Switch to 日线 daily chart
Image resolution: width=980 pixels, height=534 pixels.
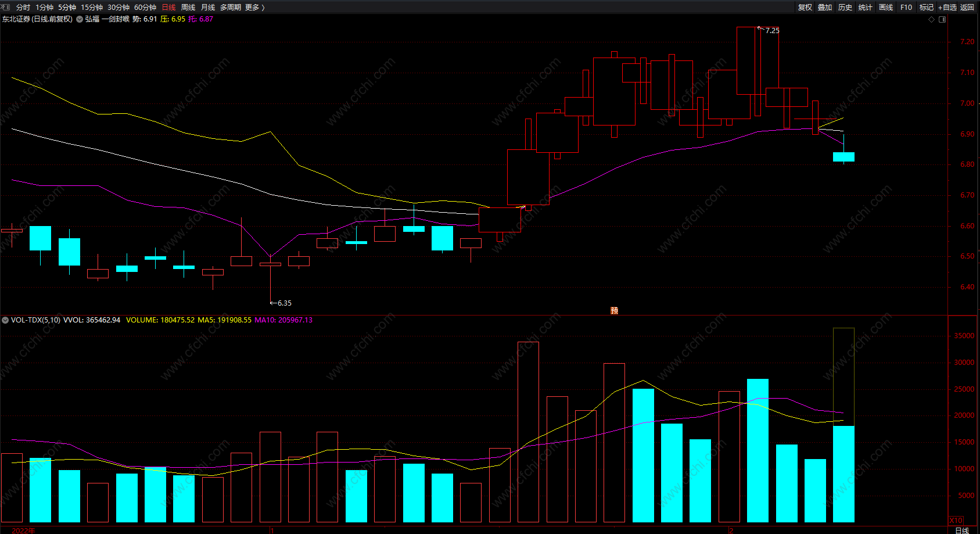(x=168, y=8)
